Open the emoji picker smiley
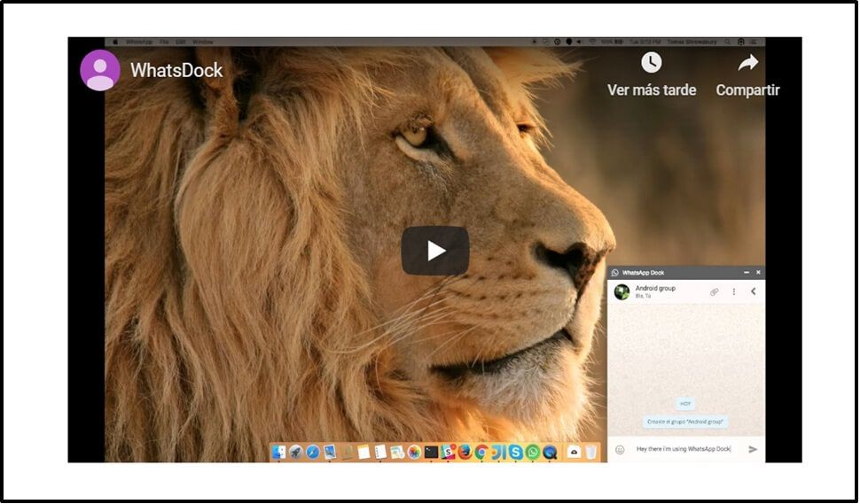Image resolution: width=860 pixels, height=504 pixels. [620, 449]
